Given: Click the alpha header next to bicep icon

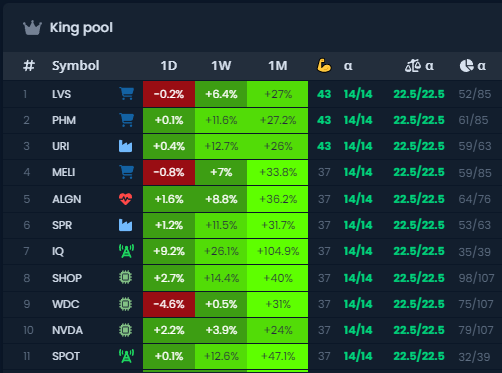Looking at the screenshot, I should (348, 66).
